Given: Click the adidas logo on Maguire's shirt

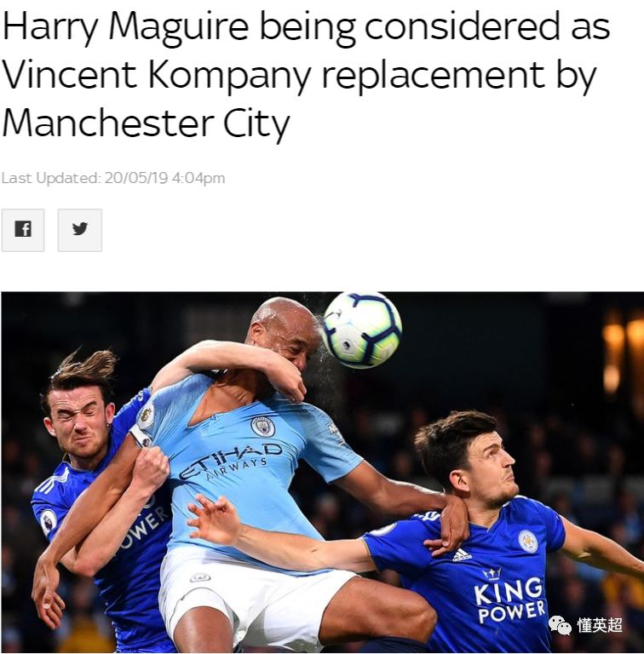Looking at the screenshot, I should coord(462,554).
